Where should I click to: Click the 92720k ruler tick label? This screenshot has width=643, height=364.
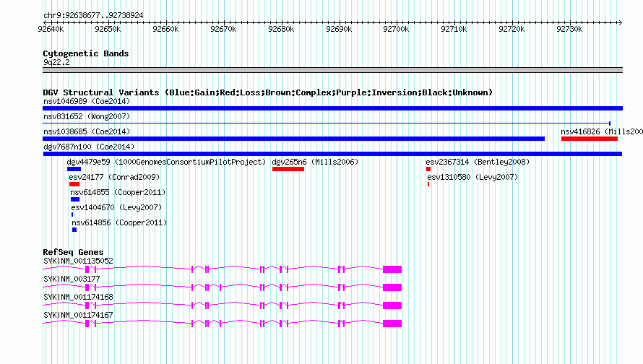coord(512,29)
